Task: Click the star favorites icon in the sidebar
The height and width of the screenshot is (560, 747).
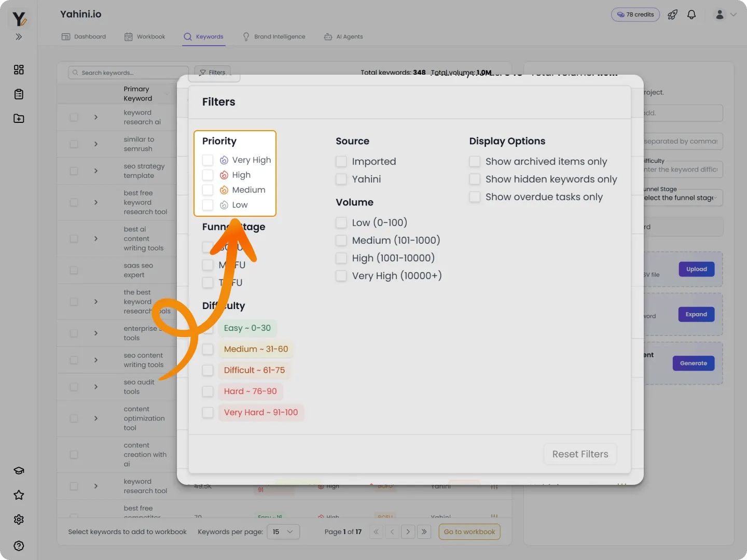Action: (x=19, y=495)
